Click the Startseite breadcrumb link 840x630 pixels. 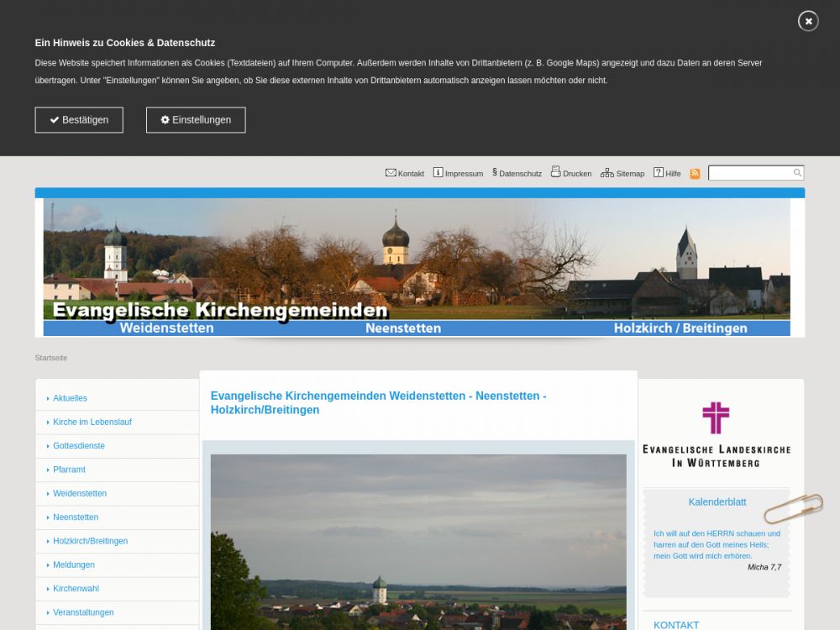click(x=51, y=358)
